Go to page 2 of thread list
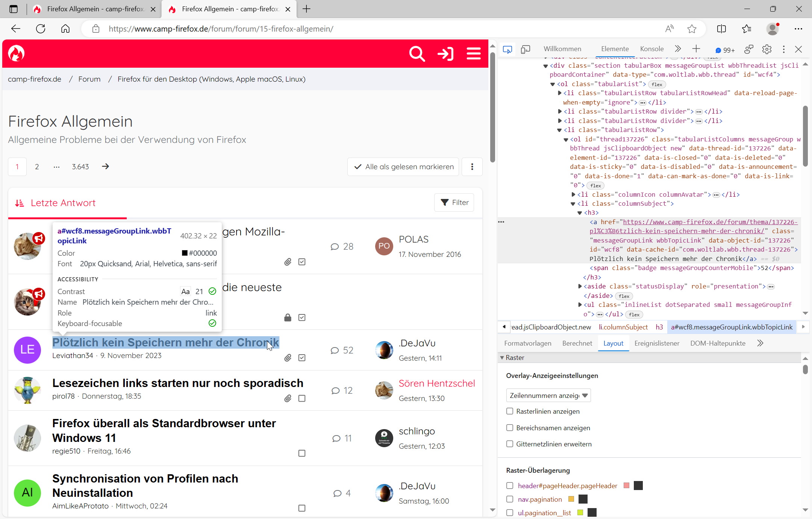 click(37, 167)
